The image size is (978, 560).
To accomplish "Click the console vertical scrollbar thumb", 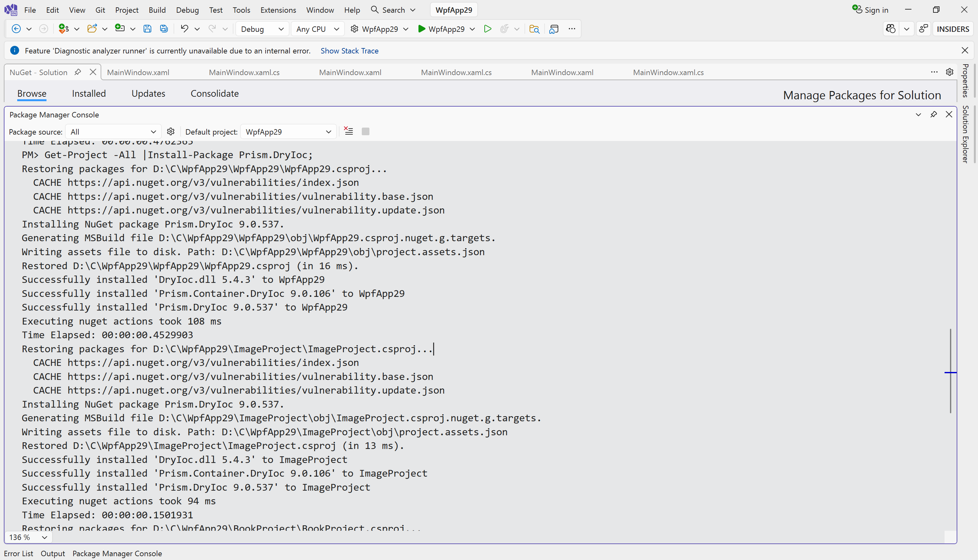I will (x=950, y=371).
